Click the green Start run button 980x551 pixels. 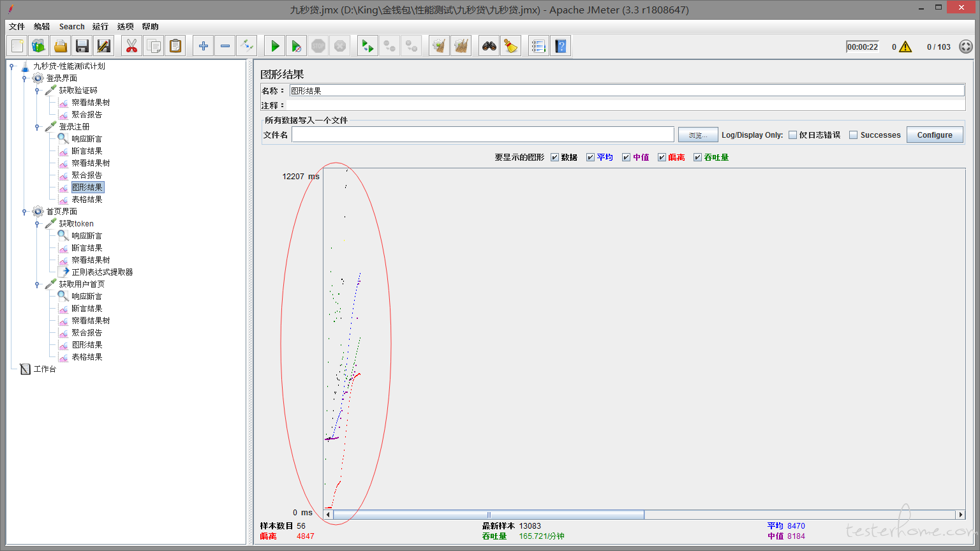[x=275, y=46]
